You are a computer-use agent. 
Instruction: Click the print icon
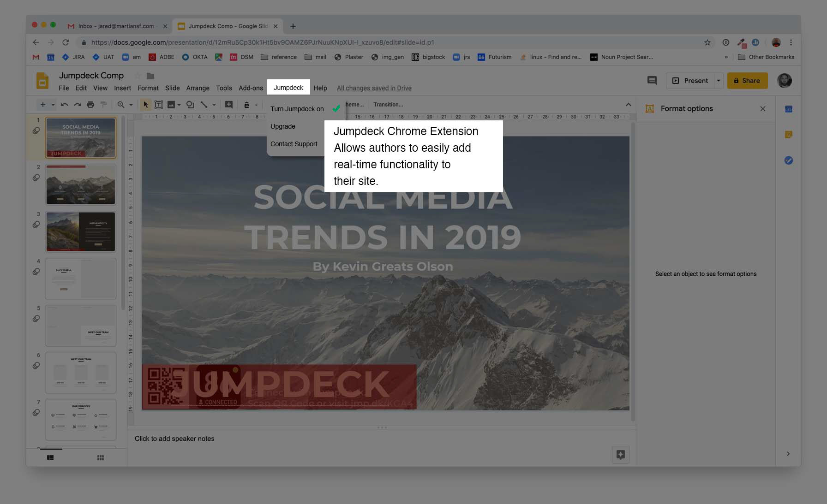tap(90, 105)
